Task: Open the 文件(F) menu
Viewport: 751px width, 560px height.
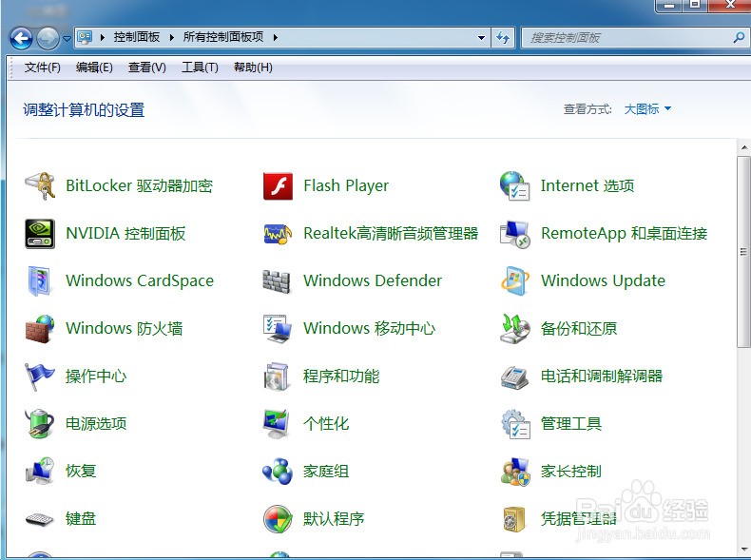Action: 42,68
